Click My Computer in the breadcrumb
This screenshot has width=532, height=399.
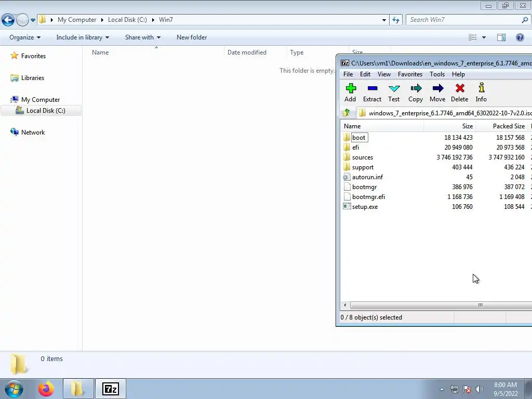77,20
